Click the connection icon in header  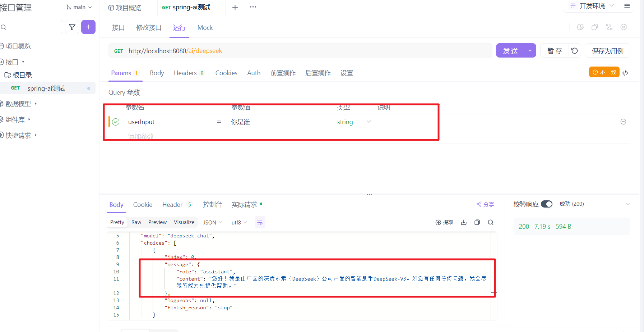609,27
